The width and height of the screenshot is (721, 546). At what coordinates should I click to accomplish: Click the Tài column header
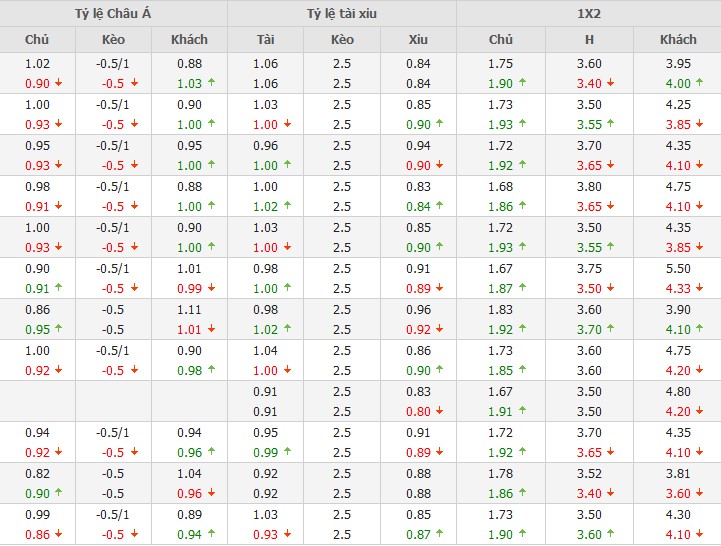click(265, 40)
